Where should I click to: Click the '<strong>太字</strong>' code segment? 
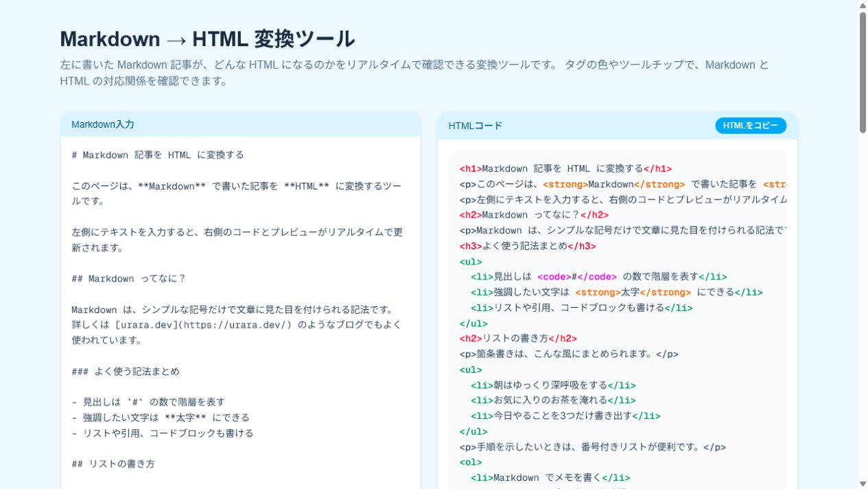coord(633,293)
